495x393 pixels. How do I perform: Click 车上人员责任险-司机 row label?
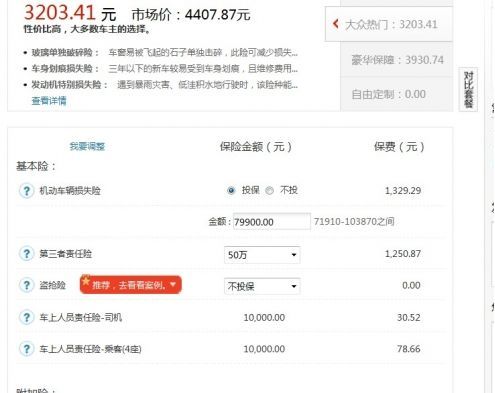[x=81, y=317]
